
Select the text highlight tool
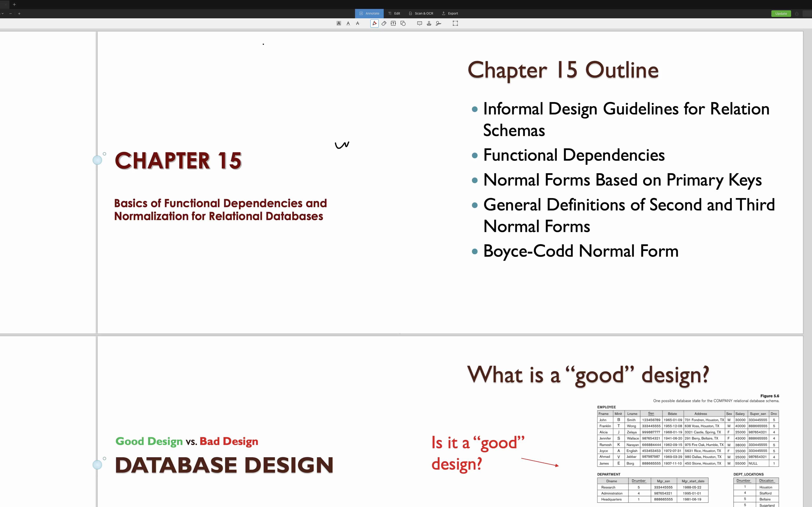(339, 23)
